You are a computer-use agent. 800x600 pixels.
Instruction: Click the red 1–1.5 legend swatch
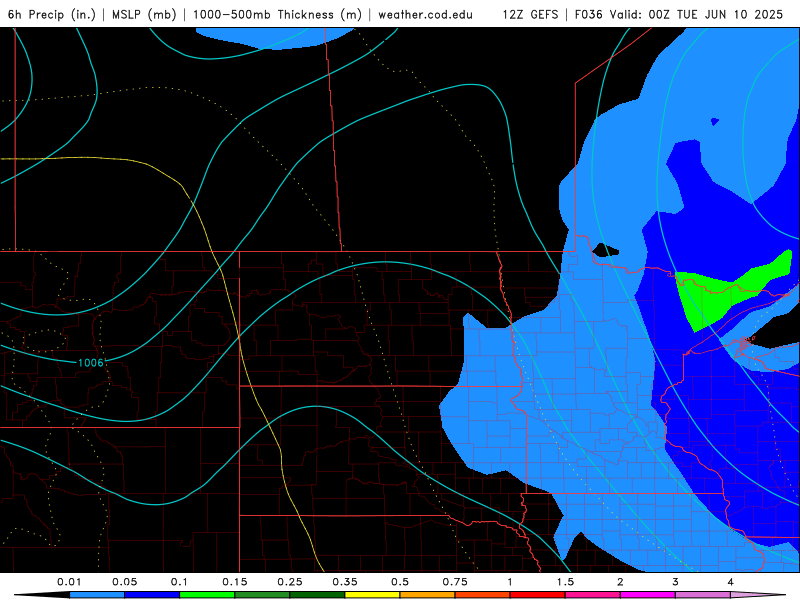click(537, 595)
